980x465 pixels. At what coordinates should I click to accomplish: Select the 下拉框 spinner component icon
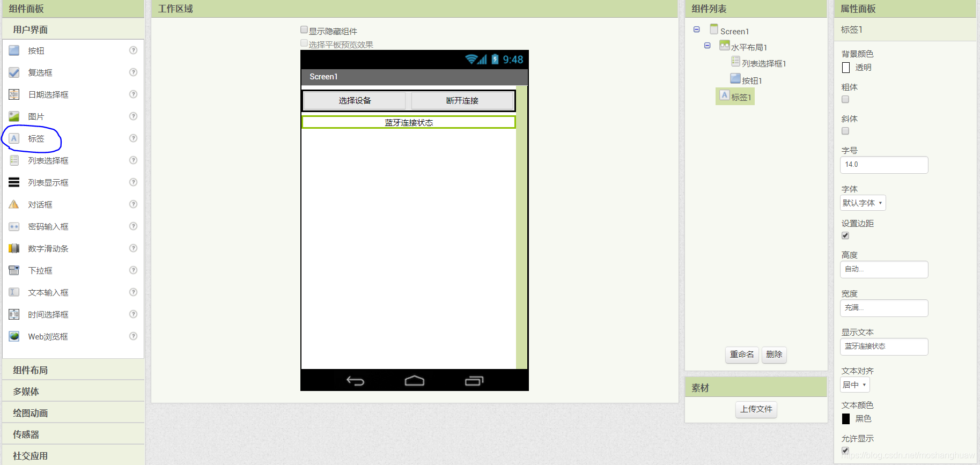click(14, 270)
